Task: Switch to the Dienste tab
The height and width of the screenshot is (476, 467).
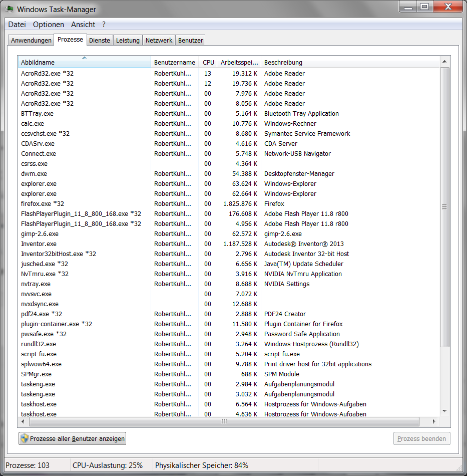Action: pyautogui.click(x=99, y=40)
